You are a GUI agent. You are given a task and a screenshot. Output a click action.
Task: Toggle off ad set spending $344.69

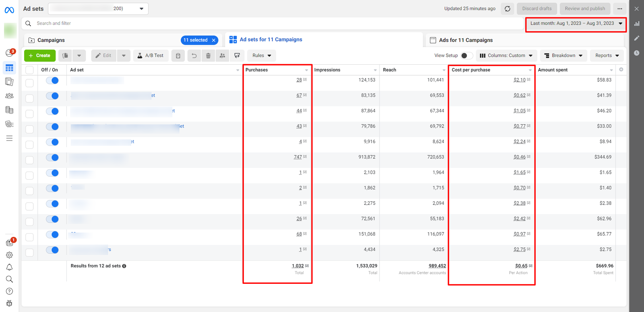pyautogui.click(x=52, y=158)
